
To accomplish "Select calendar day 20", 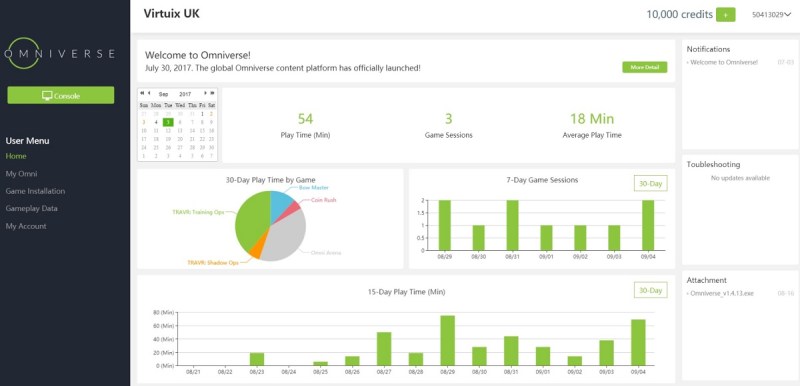I will [180, 139].
